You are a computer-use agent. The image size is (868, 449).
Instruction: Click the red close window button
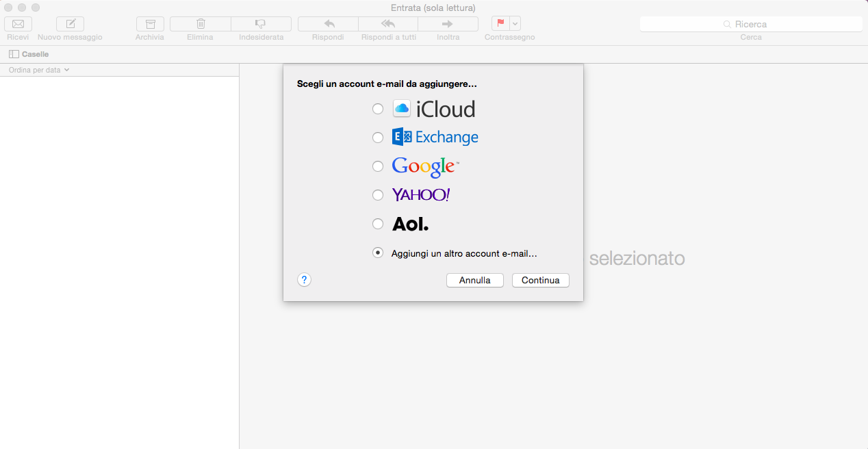[x=8, y=8]
